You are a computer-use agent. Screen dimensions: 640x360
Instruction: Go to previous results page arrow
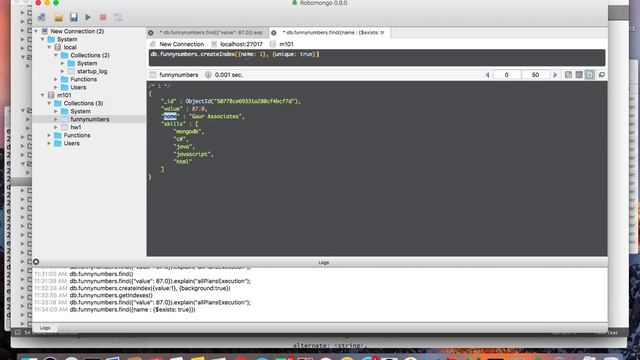click(487, 75)
